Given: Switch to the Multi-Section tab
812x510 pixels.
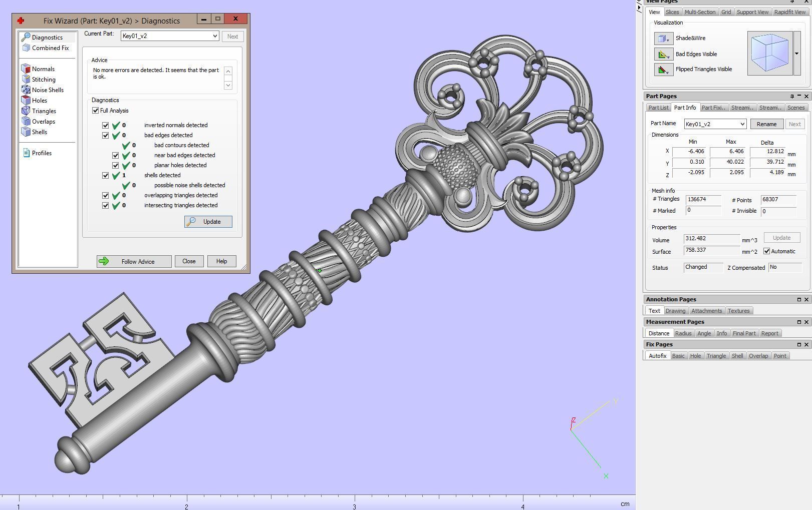Looking at the screenshot, I should pyautogui.click(x=699, y=12).
